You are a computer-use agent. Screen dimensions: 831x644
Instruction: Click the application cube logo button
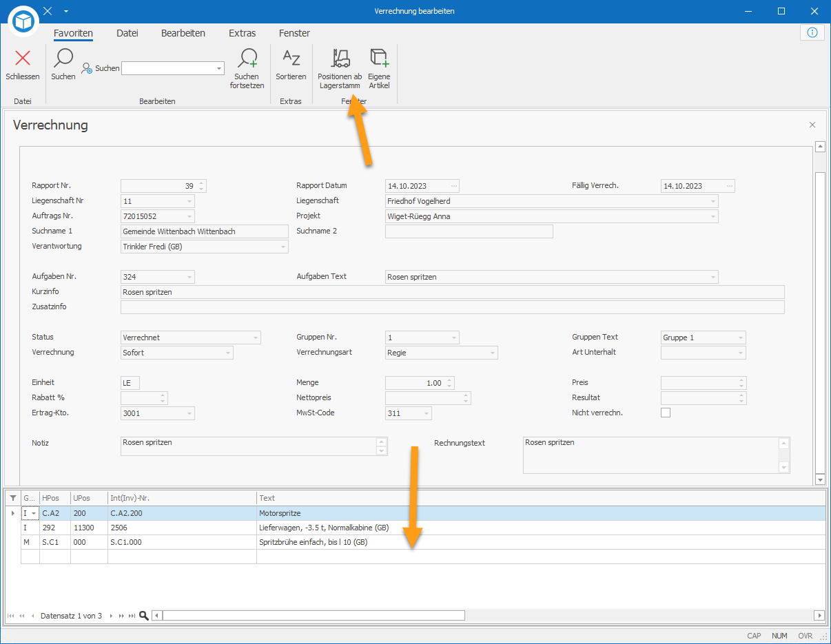(x=25, y=23)
